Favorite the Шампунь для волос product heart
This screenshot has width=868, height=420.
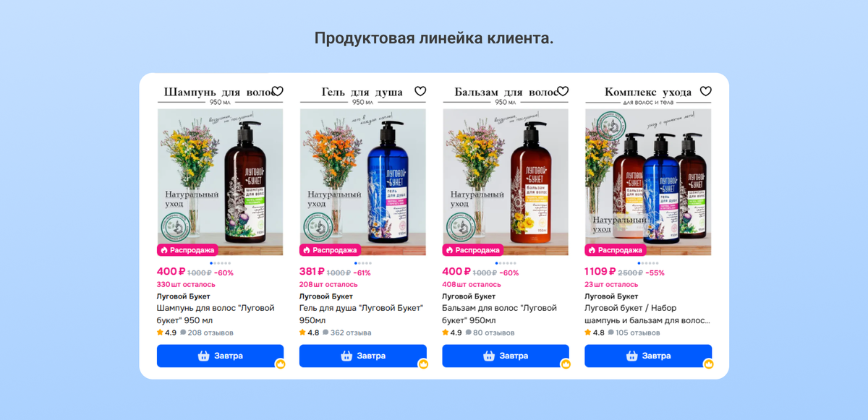277,91
